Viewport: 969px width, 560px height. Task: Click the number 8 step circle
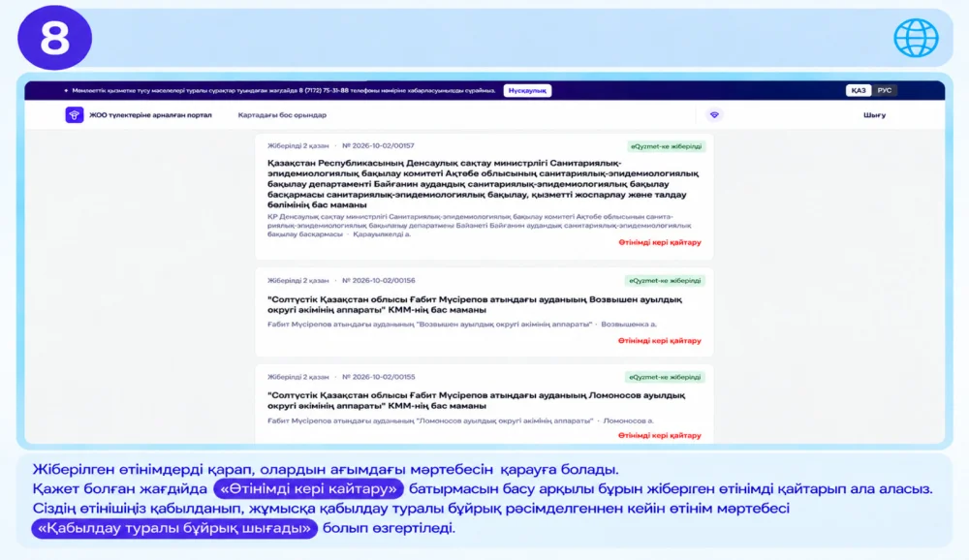coord(54,38)
